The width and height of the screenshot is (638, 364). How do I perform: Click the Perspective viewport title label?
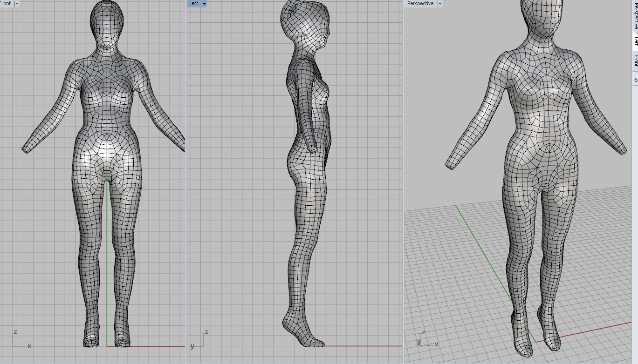420,3
